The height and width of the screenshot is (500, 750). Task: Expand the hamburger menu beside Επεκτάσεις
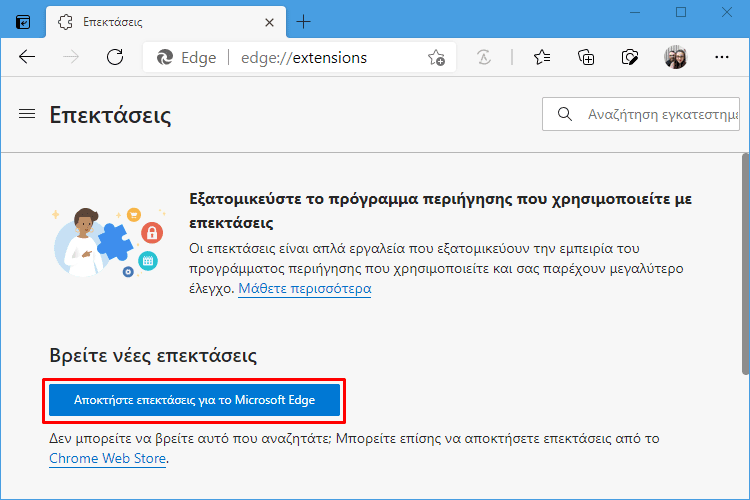point(27,114)
